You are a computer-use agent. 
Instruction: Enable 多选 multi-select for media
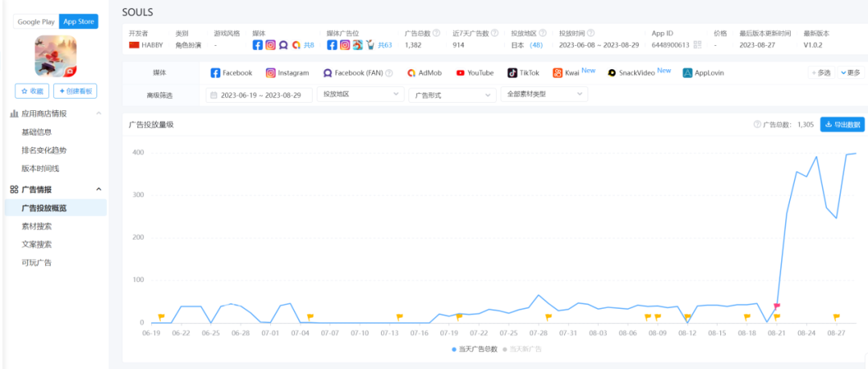pyautogui.click(x=821, y=73)
